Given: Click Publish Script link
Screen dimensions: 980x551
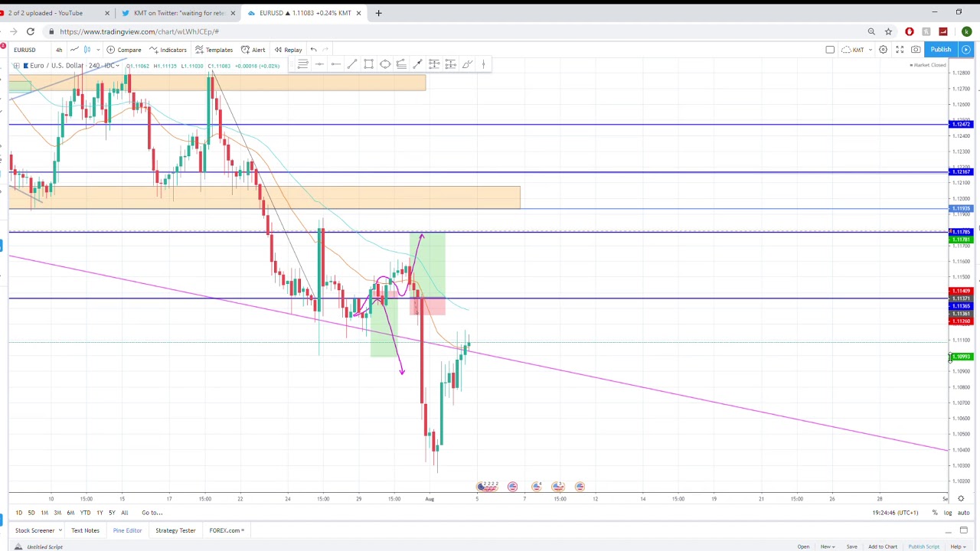Looking at the screenshot, I should (923, 546).
